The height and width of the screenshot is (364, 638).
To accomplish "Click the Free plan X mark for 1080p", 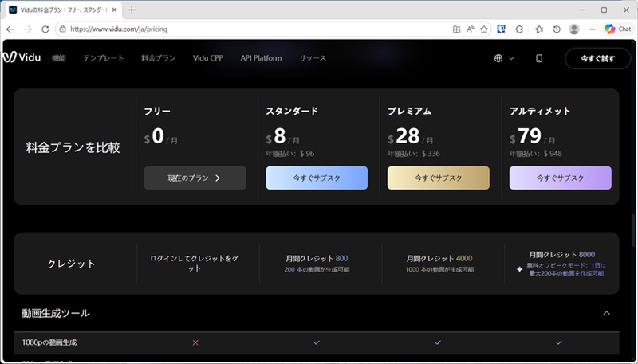I will pos(195,342).
